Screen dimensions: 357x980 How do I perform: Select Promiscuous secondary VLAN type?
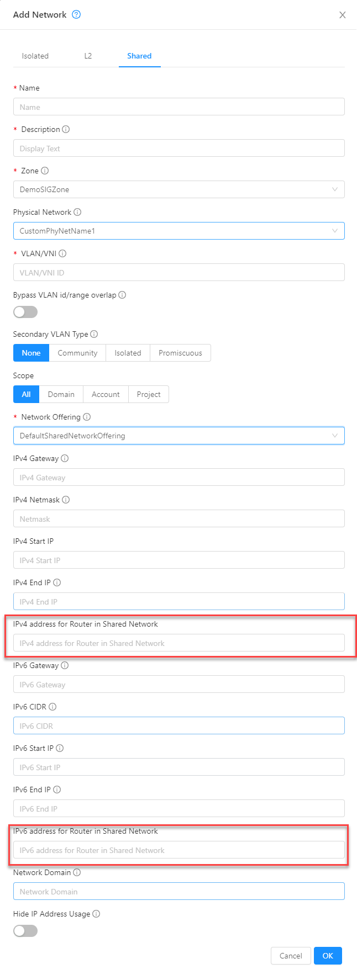180,353
